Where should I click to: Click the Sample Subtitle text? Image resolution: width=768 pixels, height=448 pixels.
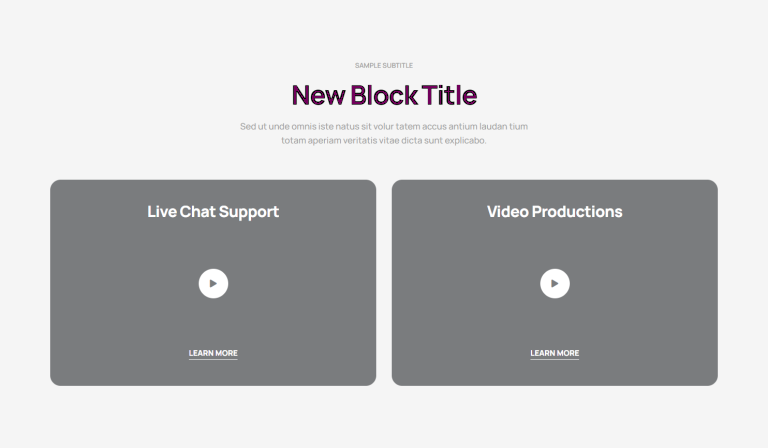coord(384,66)
